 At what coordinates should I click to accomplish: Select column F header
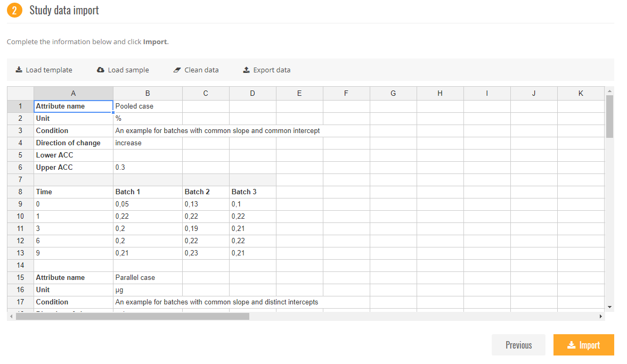click(x=346, y=94)
